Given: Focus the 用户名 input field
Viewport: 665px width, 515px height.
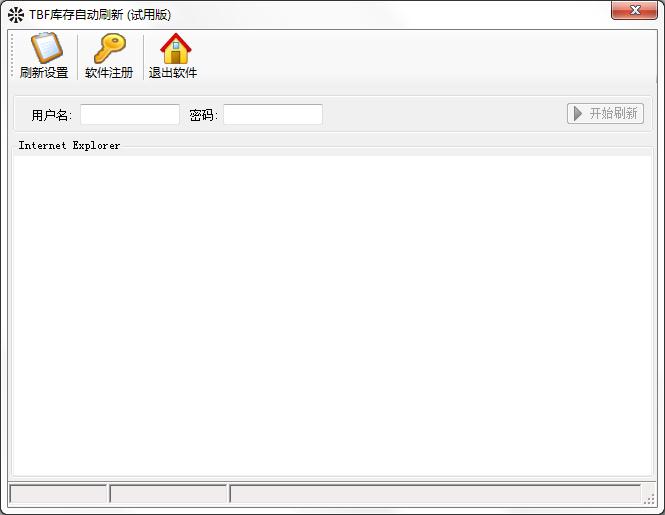Looking at the screenshot, I should point(130,115).
